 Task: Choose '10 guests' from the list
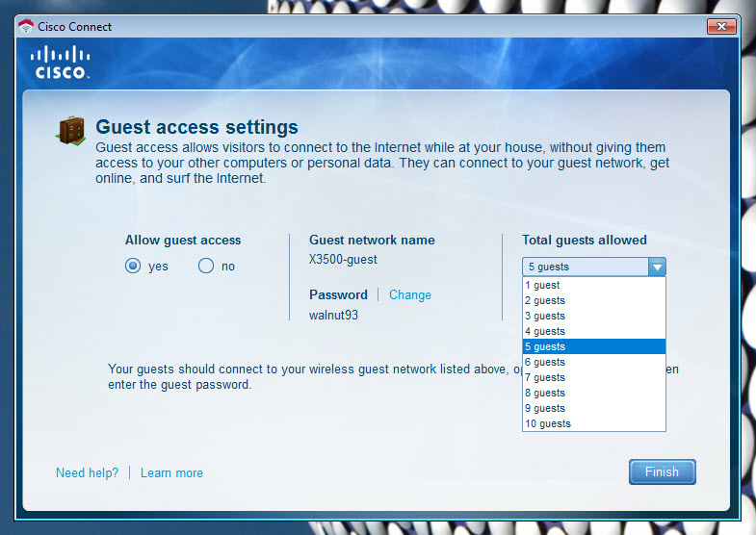click(x=594, y=423)
